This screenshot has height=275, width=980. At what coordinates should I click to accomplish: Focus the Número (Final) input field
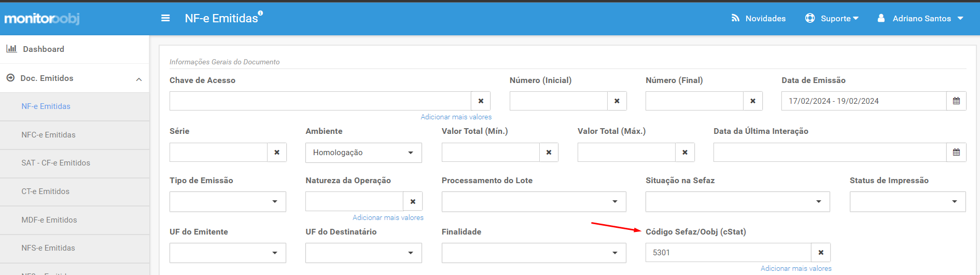(694, 101)
